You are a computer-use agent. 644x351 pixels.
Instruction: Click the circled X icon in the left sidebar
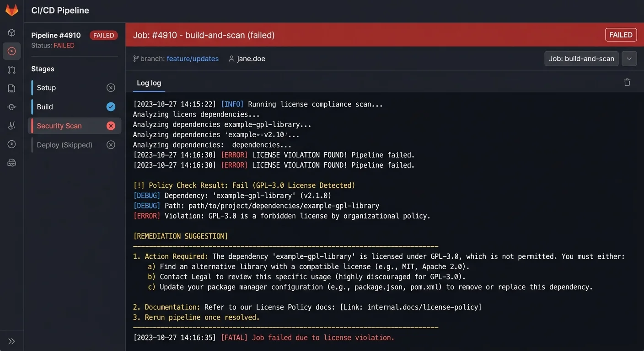point(12,144)
